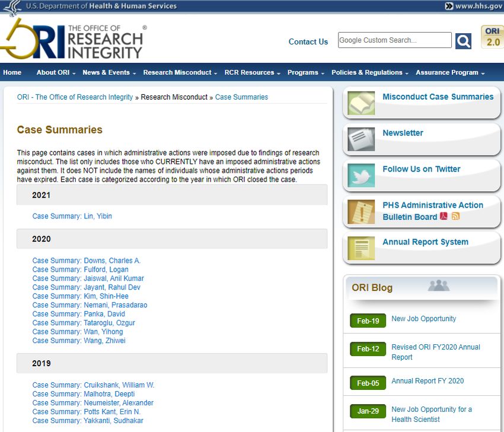
Task: Click the ORI breadcrumb link
Action: tap(75, 97)
